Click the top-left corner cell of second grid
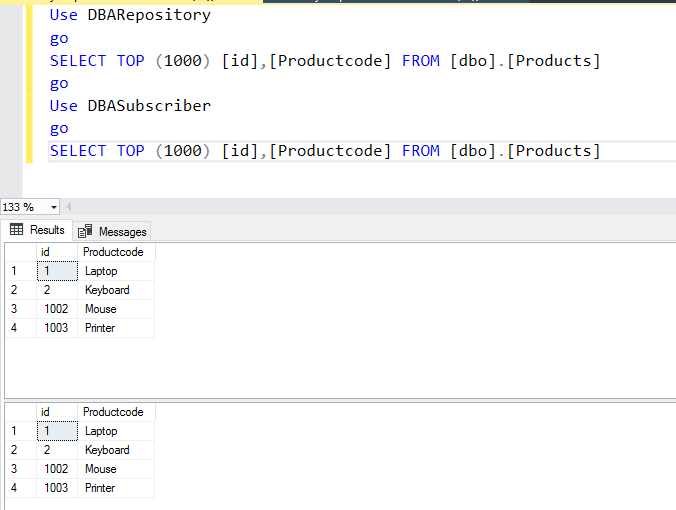 pos(19,412)
